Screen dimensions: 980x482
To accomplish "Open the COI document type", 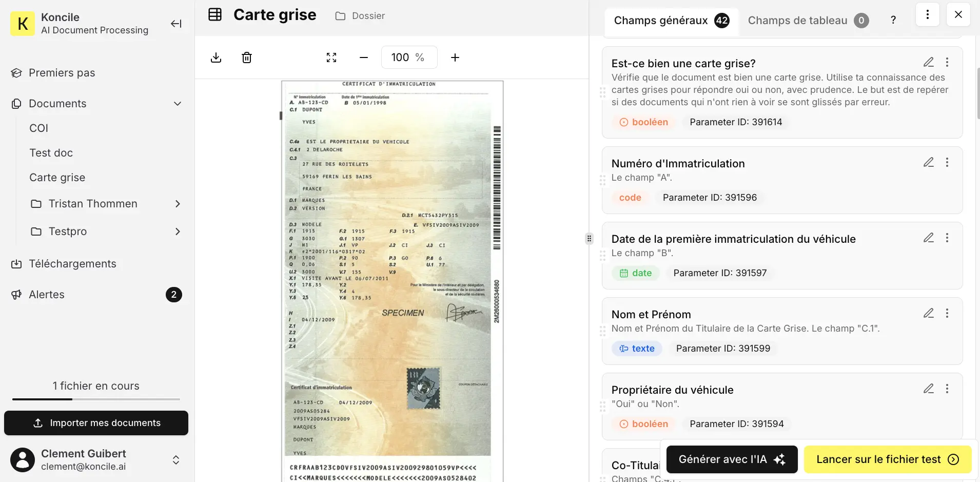I will tap(39, 128).
